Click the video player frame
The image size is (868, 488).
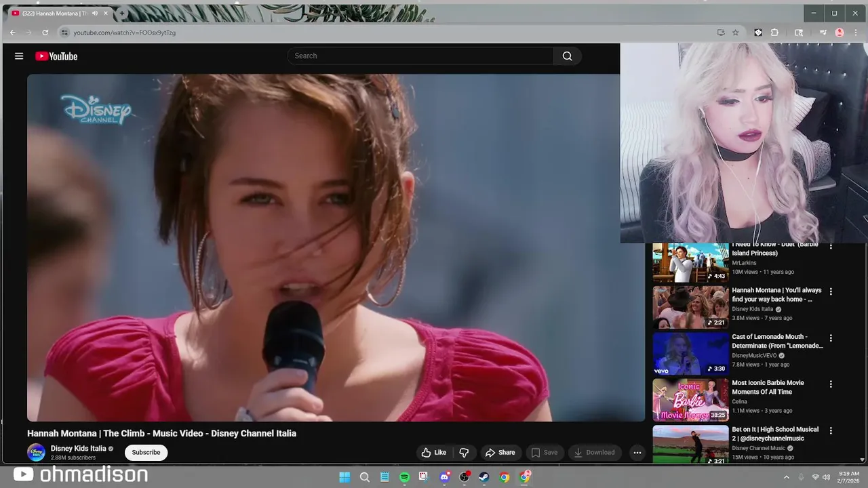click(x=336, y=247)
